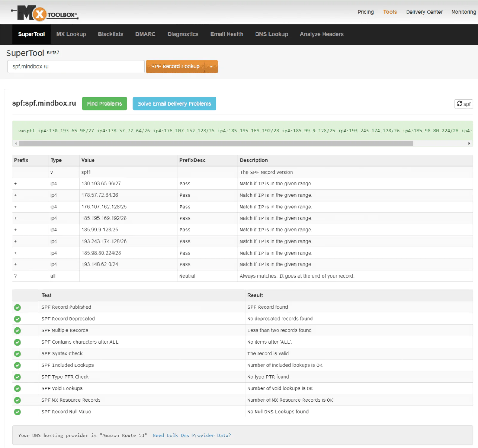Visit the Delivery Center link
The image size is (478, 448).
click(424, 12)
